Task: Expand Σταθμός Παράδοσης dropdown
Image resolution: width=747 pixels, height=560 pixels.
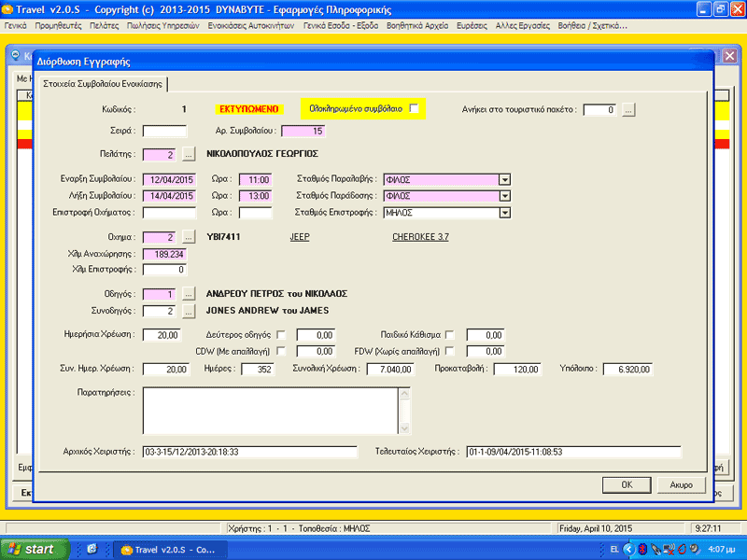Action: pyautogui.click(x=504, y=196)
